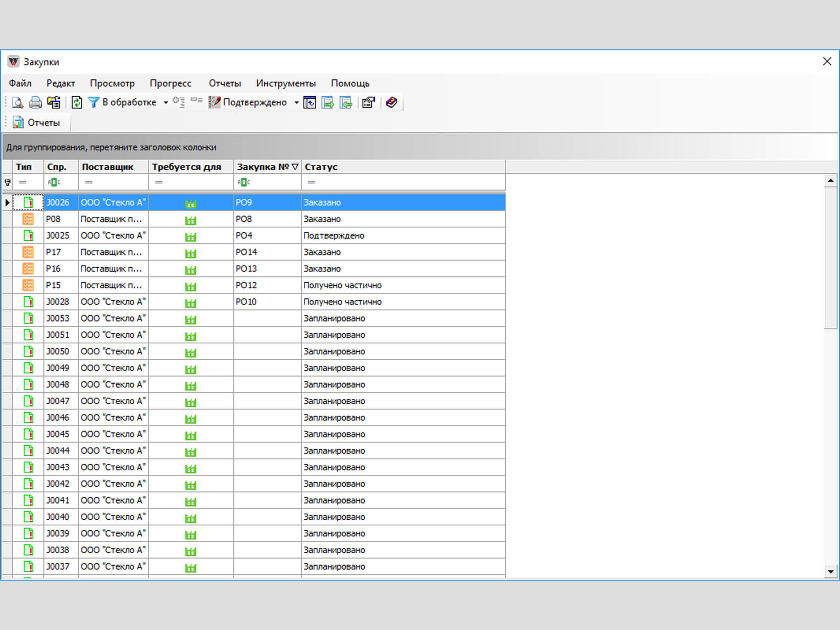Screen dimensions: 840x630
Task: Click the scroll down arrow of table
Action: [x=830, y=571]
